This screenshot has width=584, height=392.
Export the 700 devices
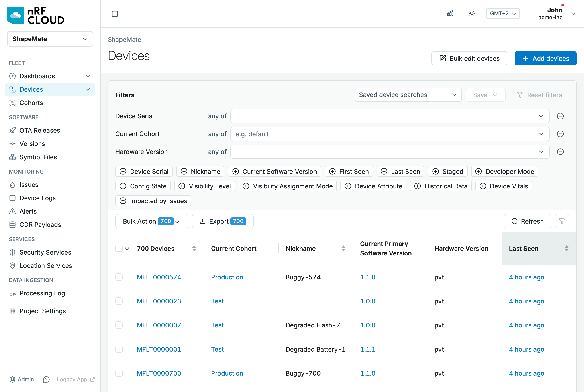point(223,221)
